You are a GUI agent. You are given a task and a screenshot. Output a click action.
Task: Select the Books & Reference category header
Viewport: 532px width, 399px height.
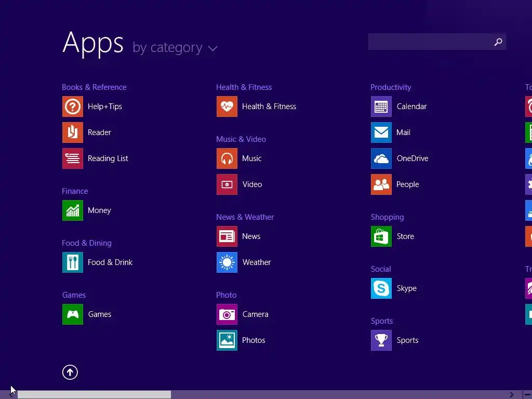94,87
